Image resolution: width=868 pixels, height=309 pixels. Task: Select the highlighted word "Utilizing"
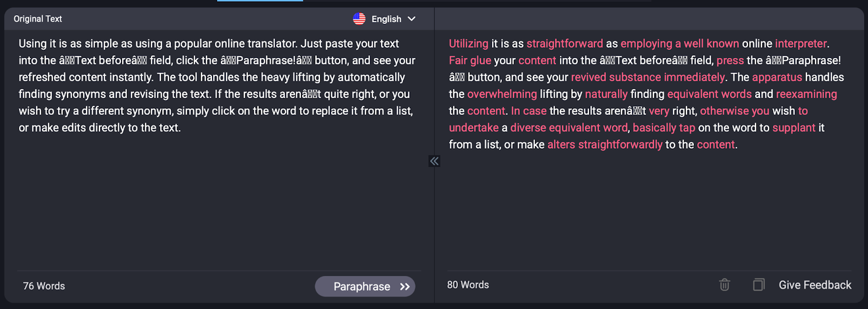[469, 44]
